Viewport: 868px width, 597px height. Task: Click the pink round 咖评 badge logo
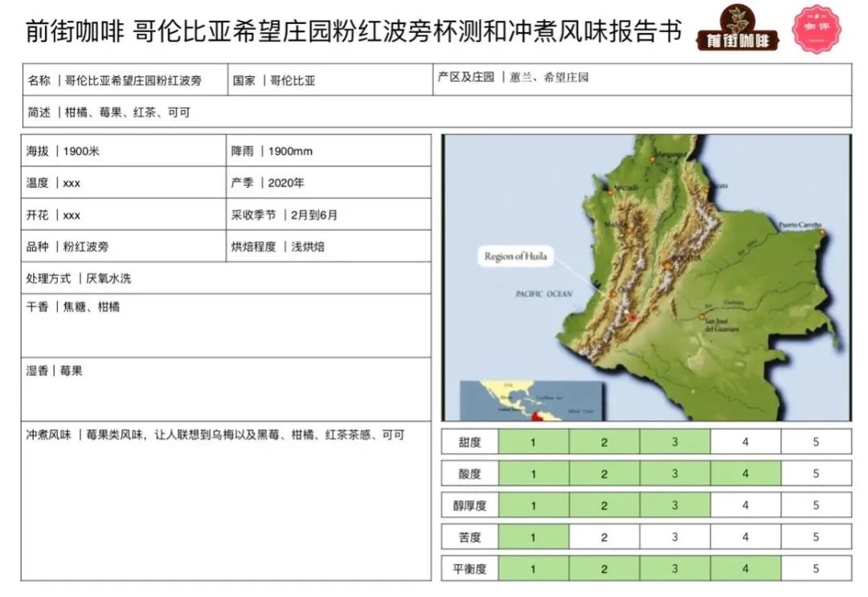coord(817,29)
